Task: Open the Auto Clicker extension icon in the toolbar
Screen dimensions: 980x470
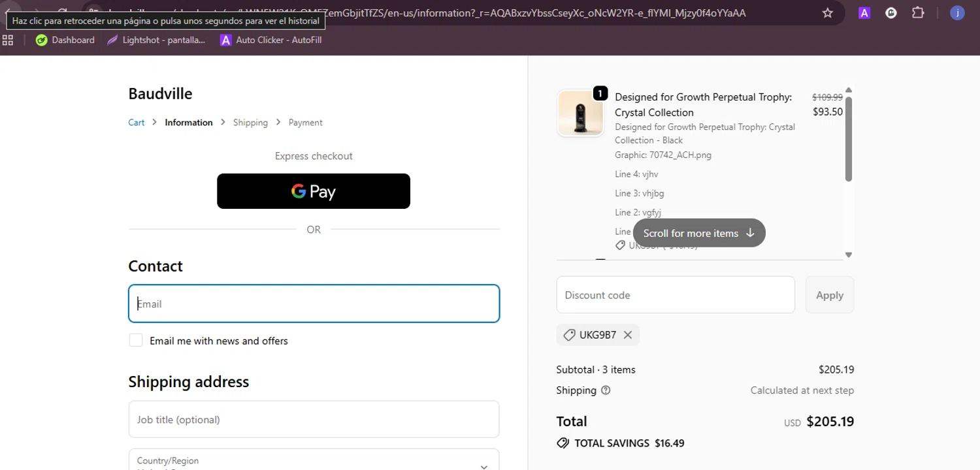Action: tap(864, 13)
